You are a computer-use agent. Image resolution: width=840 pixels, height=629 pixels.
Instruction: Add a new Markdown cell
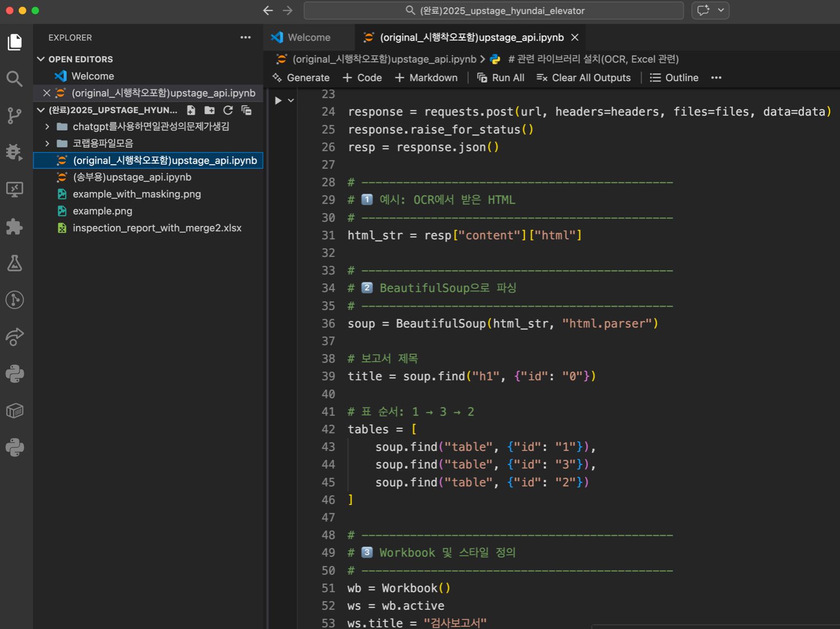click(x=426, y=78)
